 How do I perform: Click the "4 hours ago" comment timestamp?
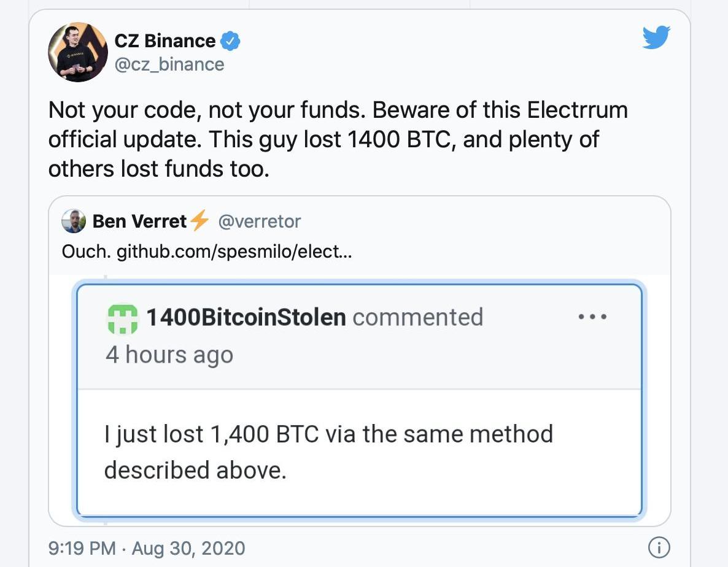(169, 355)
